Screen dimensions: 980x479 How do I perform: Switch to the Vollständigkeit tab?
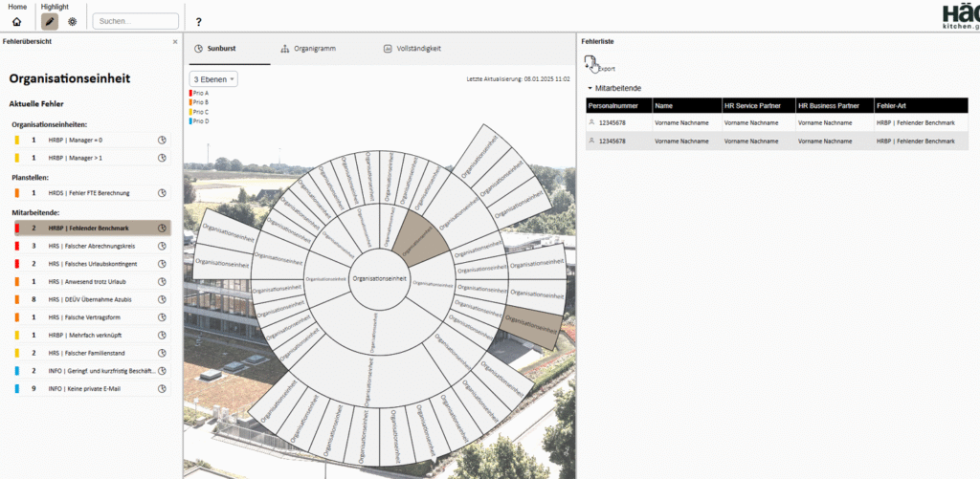(412, 49)
